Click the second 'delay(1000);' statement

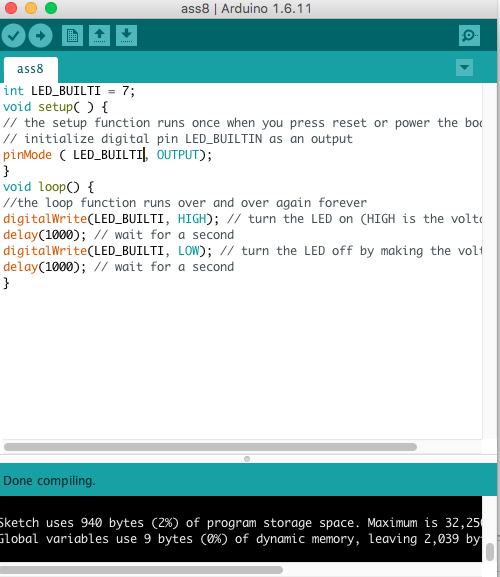coord(44,267)
